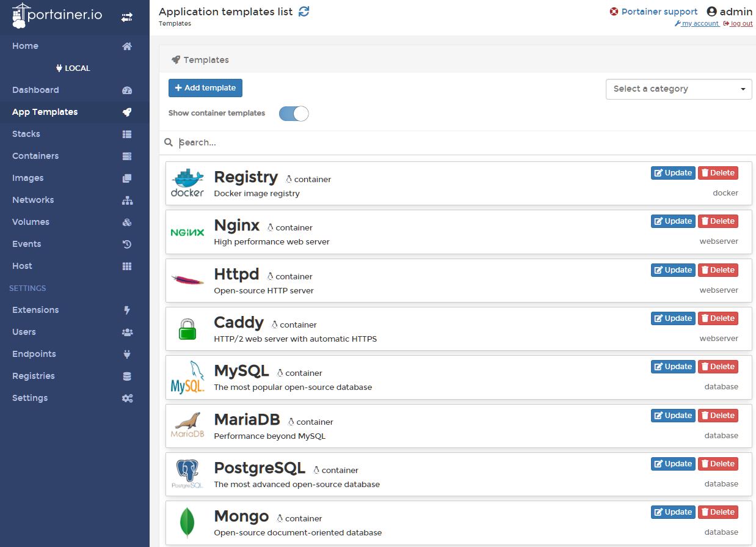Click the MySQL dolphin logo
The width and height of the screenshot is (756, 547).
[x=187, y=377]
